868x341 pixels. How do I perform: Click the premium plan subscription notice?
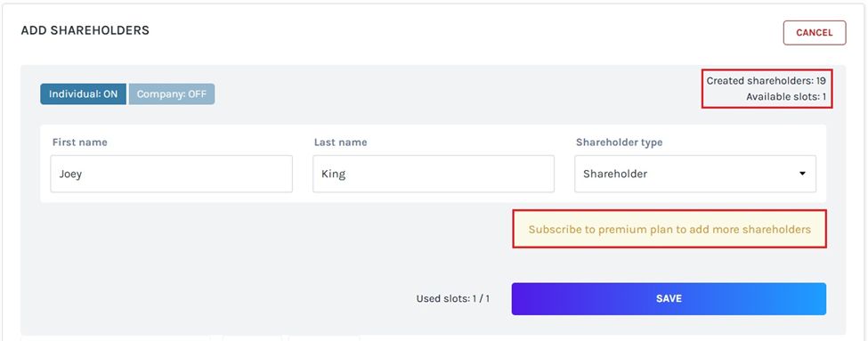[669, 229]
